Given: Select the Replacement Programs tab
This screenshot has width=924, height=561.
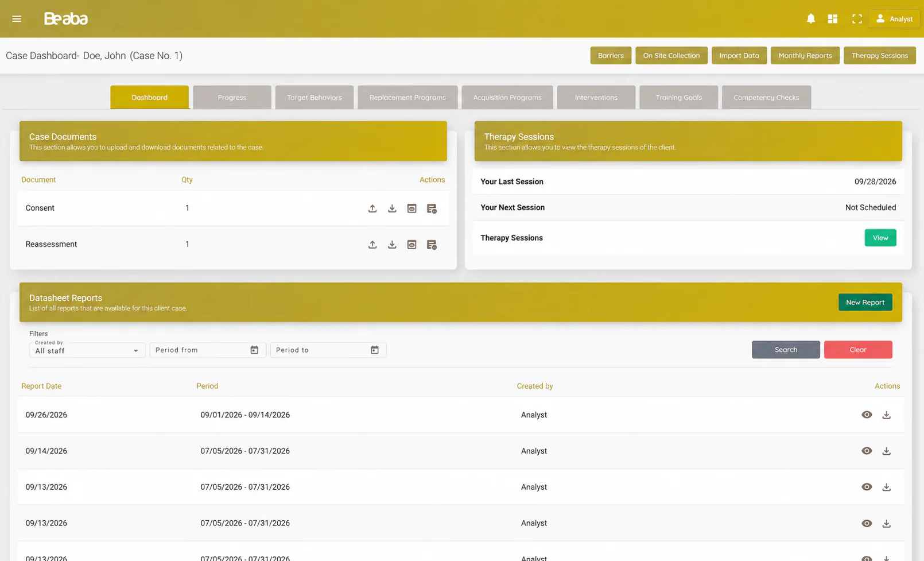Looking at the screenshot, I should click(407, 98).
